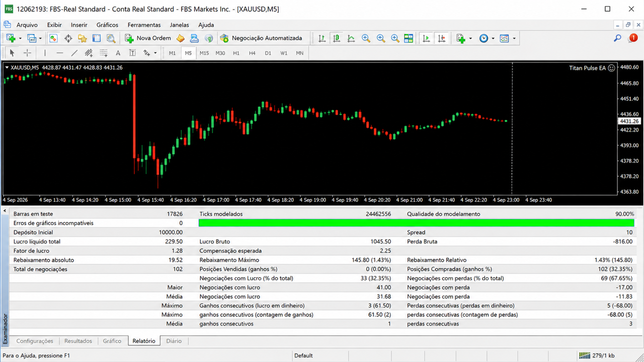
Task: Click the Nova Ordem button
Action: click(x=148, y=38)
